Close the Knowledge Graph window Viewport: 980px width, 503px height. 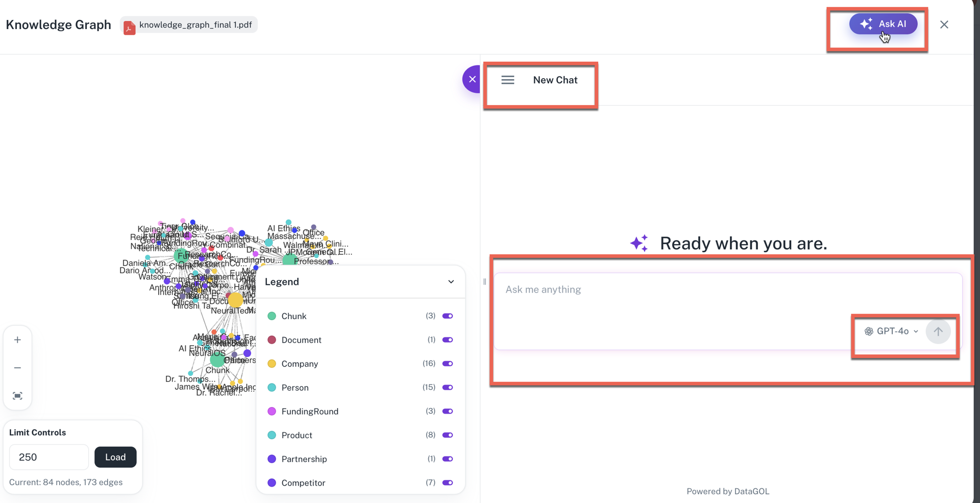pos(944,25)
